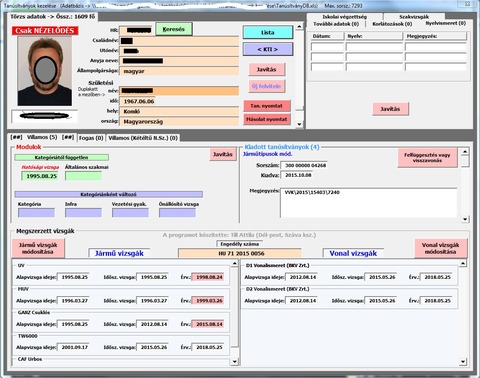Screen dimensions: 480x378
Task: Click Javítás button in the Nyelvismeret panel
Action: (x=390, y=109)
